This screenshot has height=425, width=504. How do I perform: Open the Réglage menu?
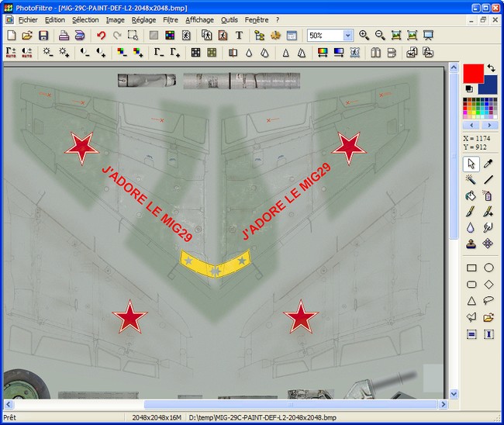click(x=143, y=20)
